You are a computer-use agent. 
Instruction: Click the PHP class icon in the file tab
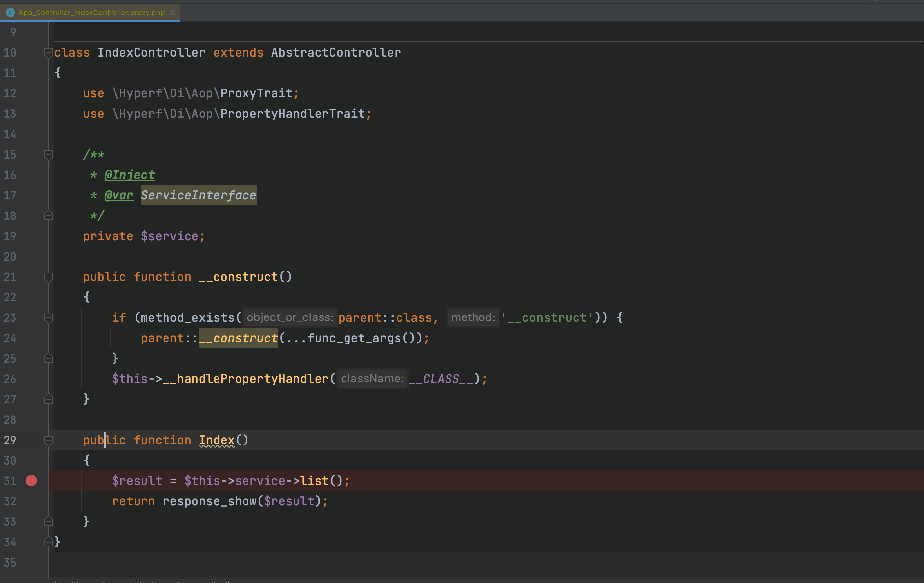coord(10,13)
